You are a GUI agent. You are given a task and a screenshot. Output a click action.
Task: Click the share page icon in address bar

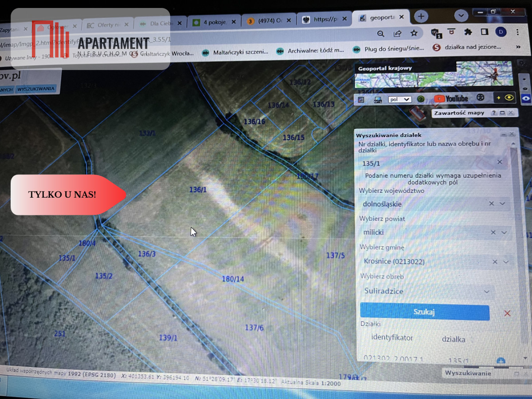coord(398,33)
